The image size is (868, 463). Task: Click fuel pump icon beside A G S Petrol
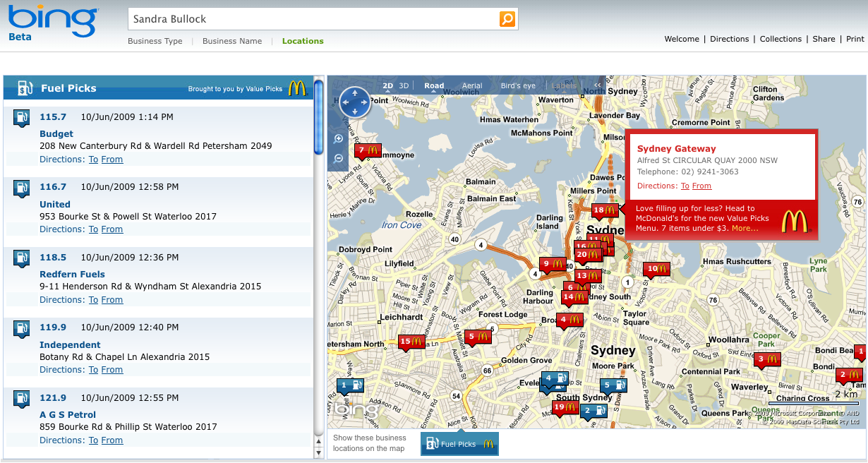[22, 399]
